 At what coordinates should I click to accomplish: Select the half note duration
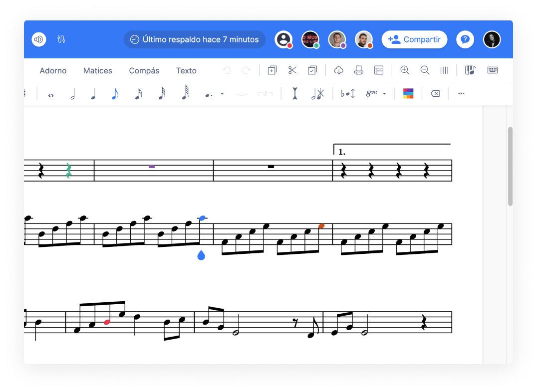point(72,93)
